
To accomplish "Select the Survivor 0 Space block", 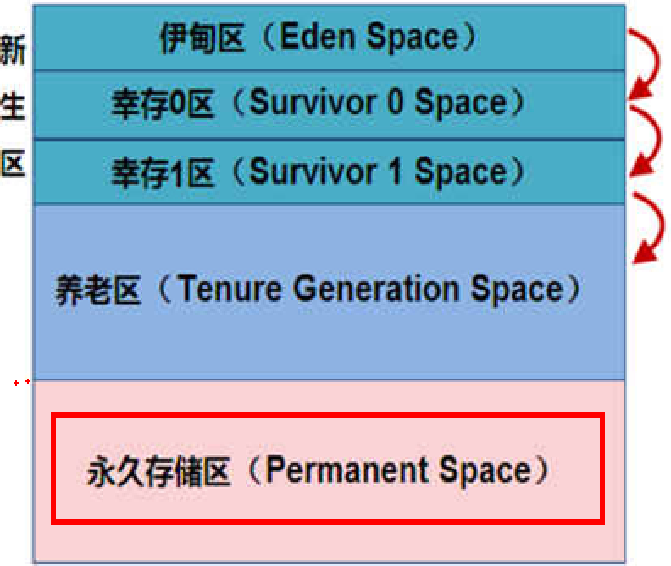I will pos(329,104).
